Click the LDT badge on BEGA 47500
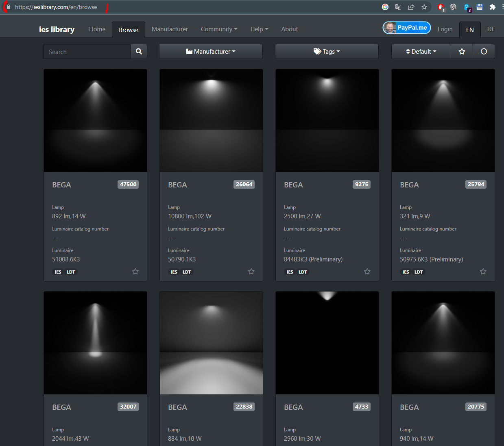 pyautogui.click(x=71, y=272)
